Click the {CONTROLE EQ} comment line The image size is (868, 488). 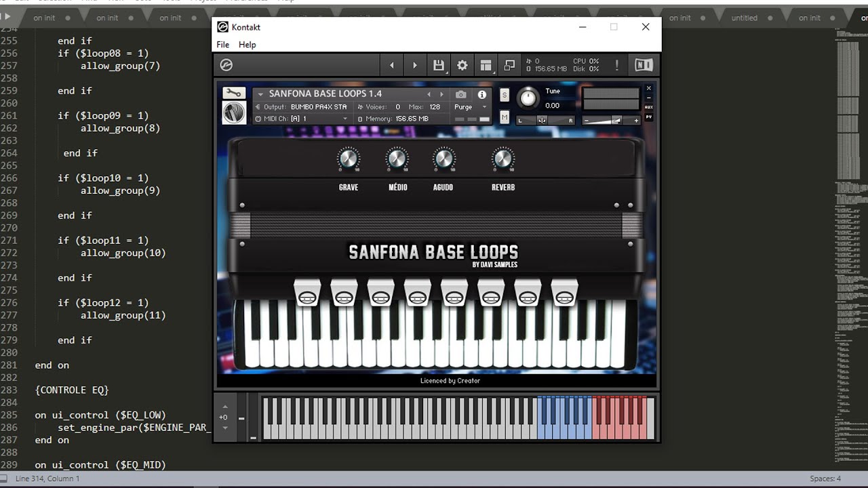coord(72,390)
